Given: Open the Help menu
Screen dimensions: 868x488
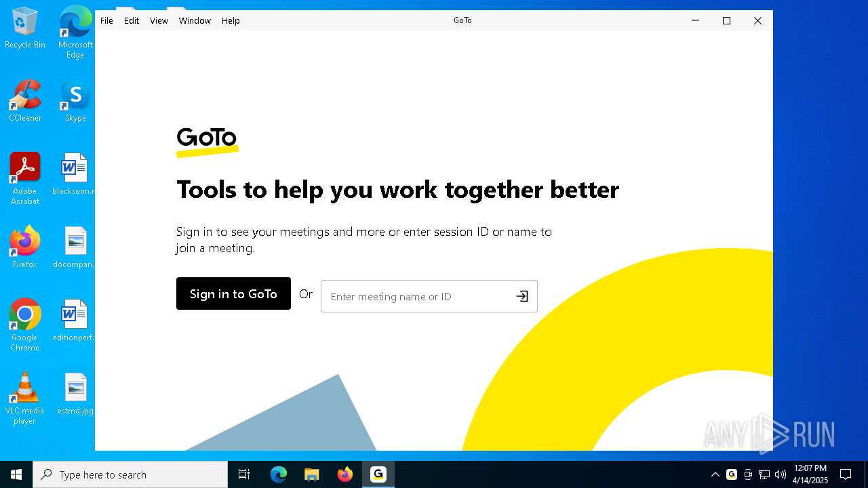Looking at the screenshot, I should [231, 20].
